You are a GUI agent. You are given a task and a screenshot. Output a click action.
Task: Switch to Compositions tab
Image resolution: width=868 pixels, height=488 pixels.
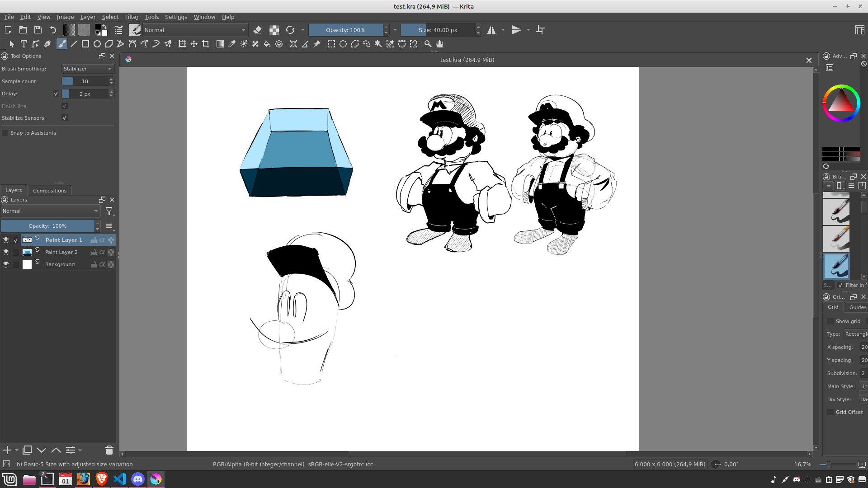[x=50, y=190]
